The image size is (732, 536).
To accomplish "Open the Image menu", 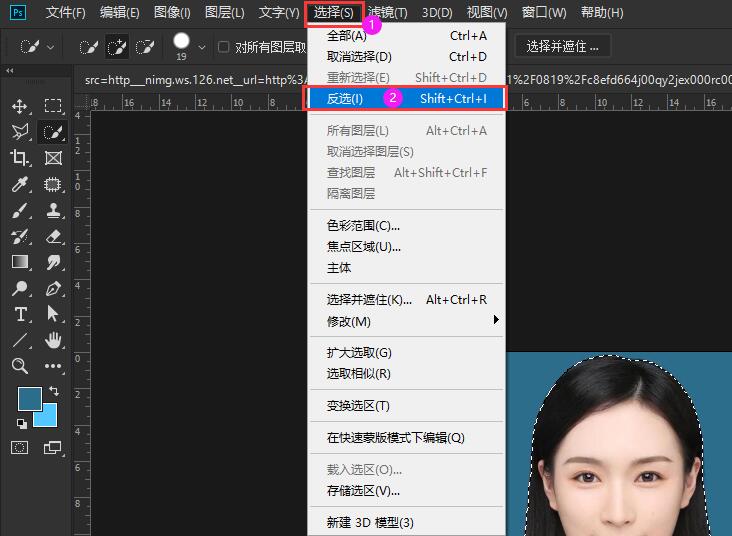I will pyautogui.click(x=172, y=12).
